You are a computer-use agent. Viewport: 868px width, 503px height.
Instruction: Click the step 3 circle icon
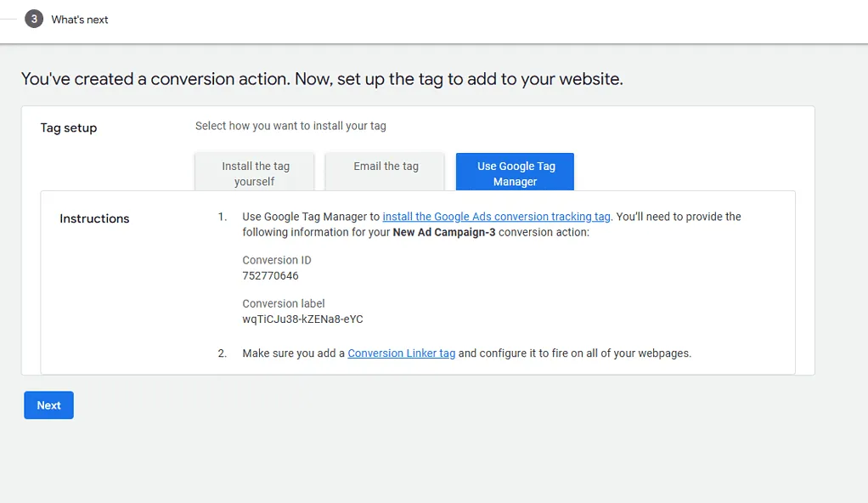pos(34,19)
